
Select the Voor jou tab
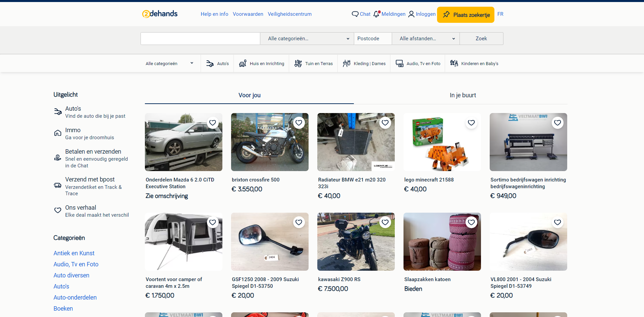(249, 95)
